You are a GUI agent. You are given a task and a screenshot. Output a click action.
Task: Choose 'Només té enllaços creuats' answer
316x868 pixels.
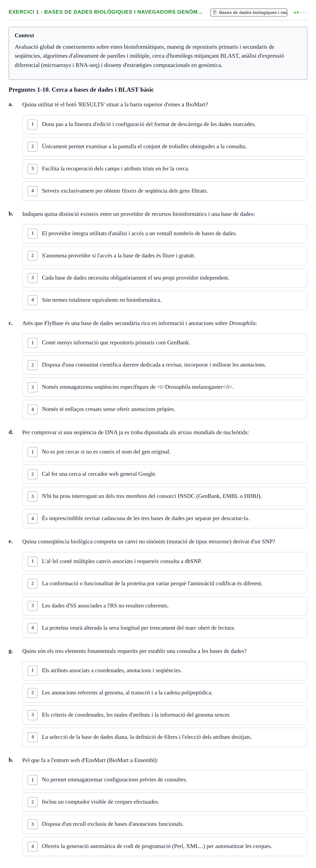tap(165, 409)
